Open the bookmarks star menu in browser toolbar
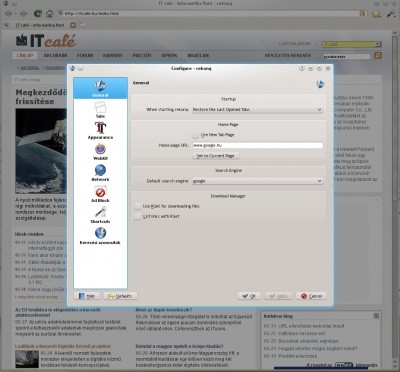Viewport: 400px width, 372px height. 376,14
